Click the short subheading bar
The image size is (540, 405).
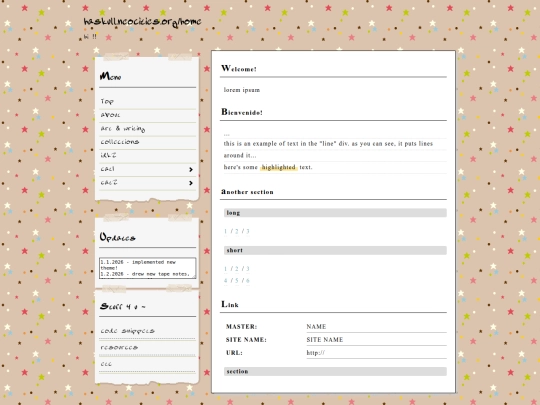[x=335, y=250]
